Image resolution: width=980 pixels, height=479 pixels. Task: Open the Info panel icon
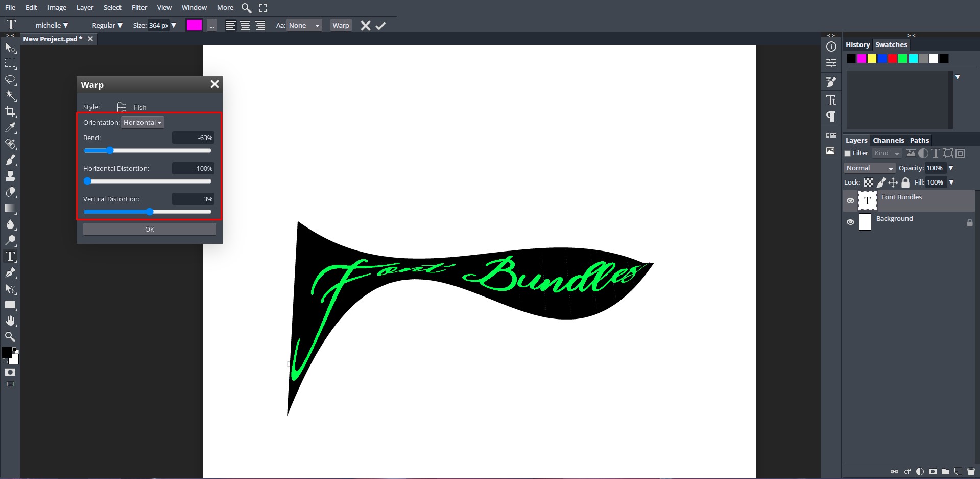pyautogui.click(x=831, y=47)
